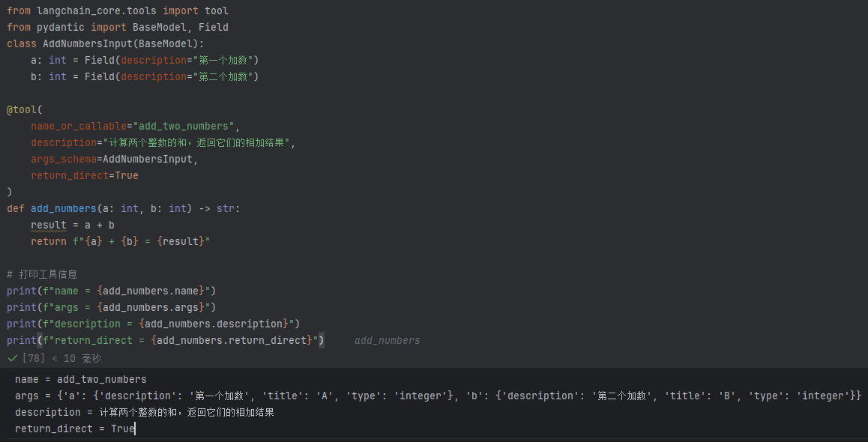Screen dimensions: 868x442
Task: Click the print statement for add_numbers.description
Action: pos(153,324)
